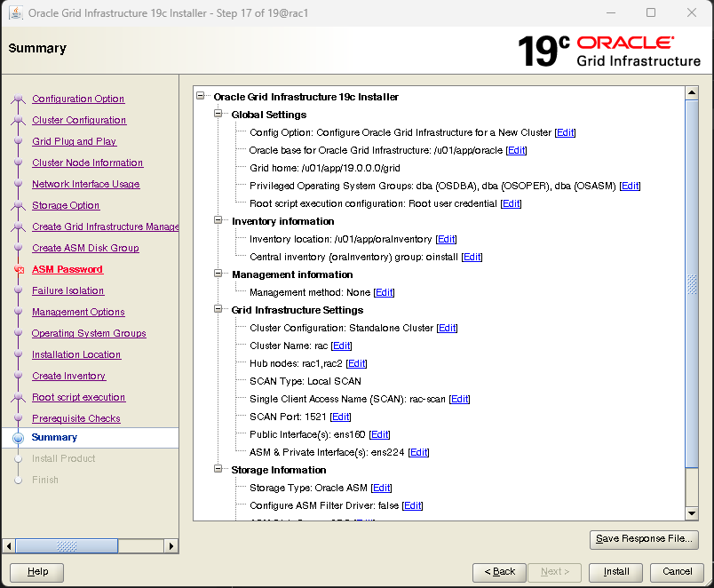This screenshot has height=588, width=714.
Task: Start installation with the Install button
Action: 616,572
